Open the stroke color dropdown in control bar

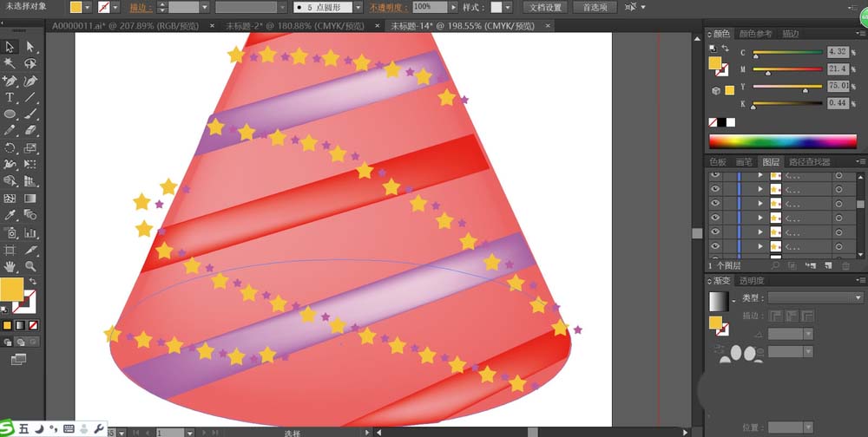pos(115,7)
